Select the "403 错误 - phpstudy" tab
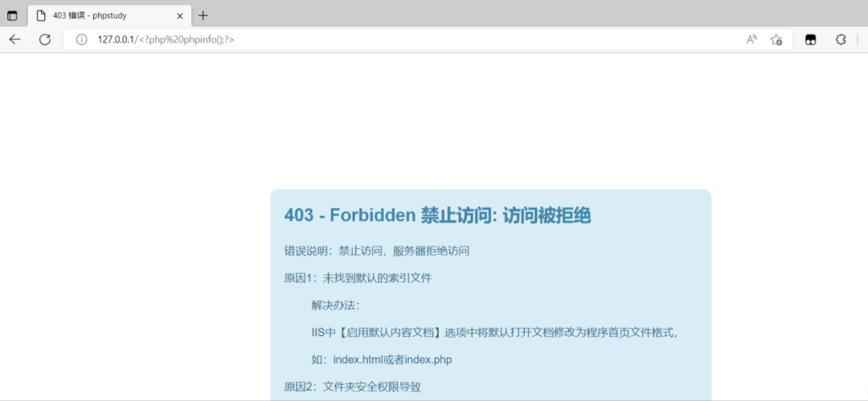 (x=109, y=15)
